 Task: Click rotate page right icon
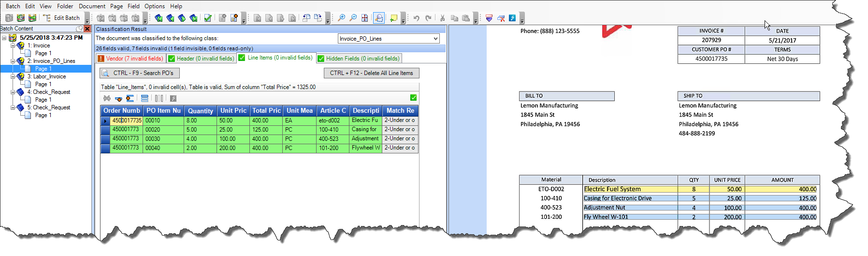[318, 18]
